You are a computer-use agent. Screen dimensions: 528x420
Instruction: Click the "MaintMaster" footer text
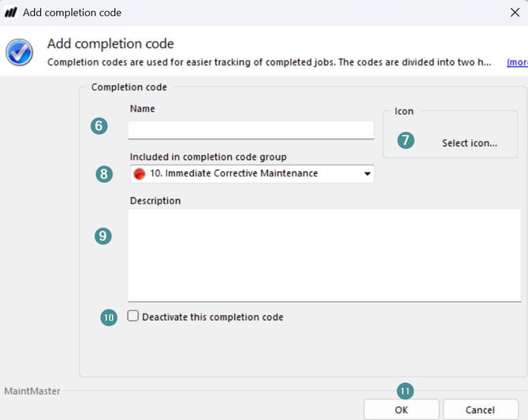32,391
